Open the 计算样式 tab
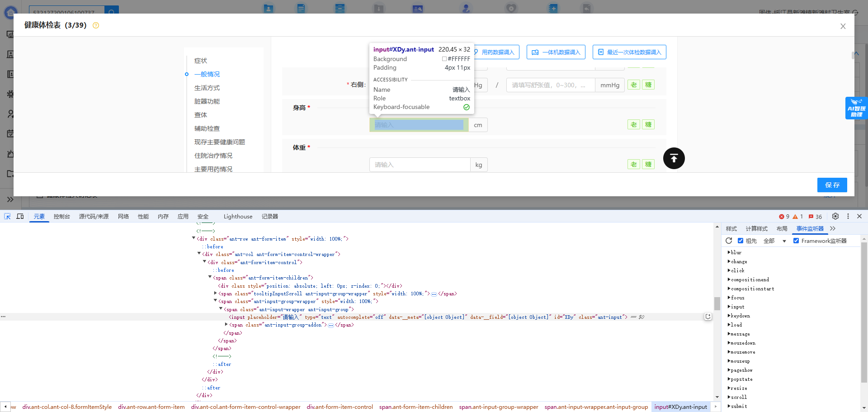The image size is (868, 412). pyautogui.click(x=756, y=229)
